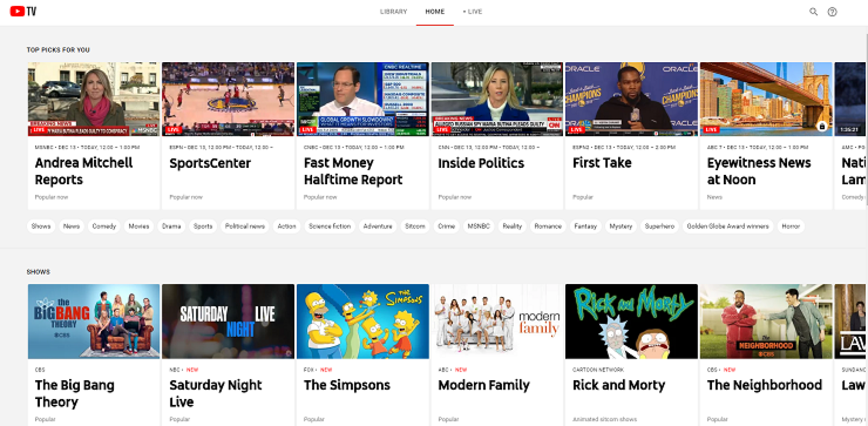Click the Modern Family title text
Image resolution: width=868 pixels, height=426 pixels.
point(484,385)
